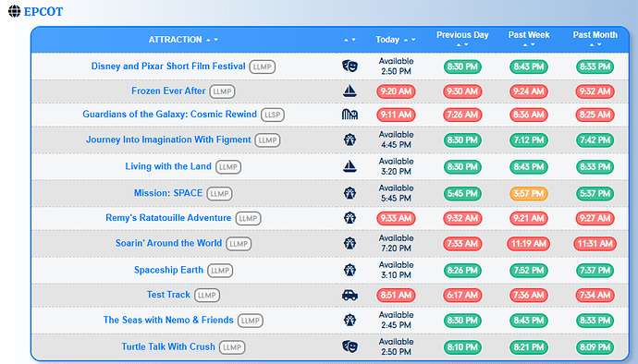Click the sailboat icon for Living with the Land
Image resolution: width=638 pixels, height=364 pixels.
350,166
